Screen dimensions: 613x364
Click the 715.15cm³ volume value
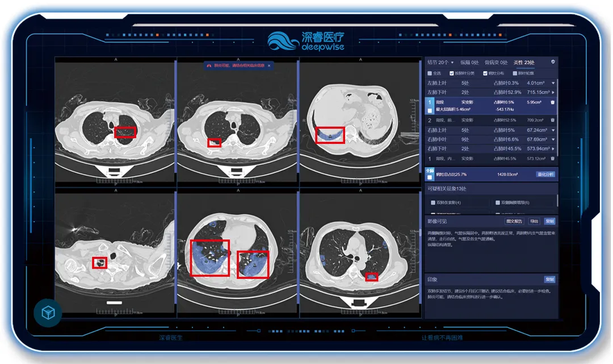point(538,92)
